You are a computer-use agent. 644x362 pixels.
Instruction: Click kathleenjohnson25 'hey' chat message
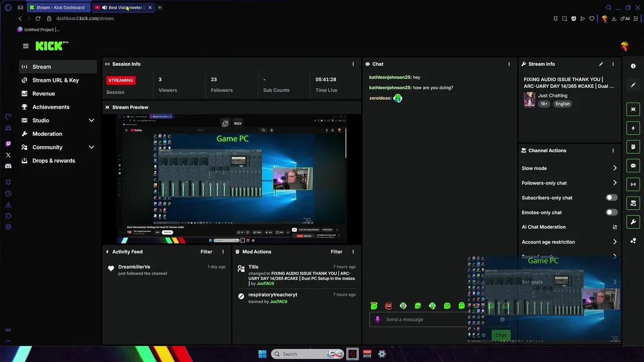tap(394, 77)
